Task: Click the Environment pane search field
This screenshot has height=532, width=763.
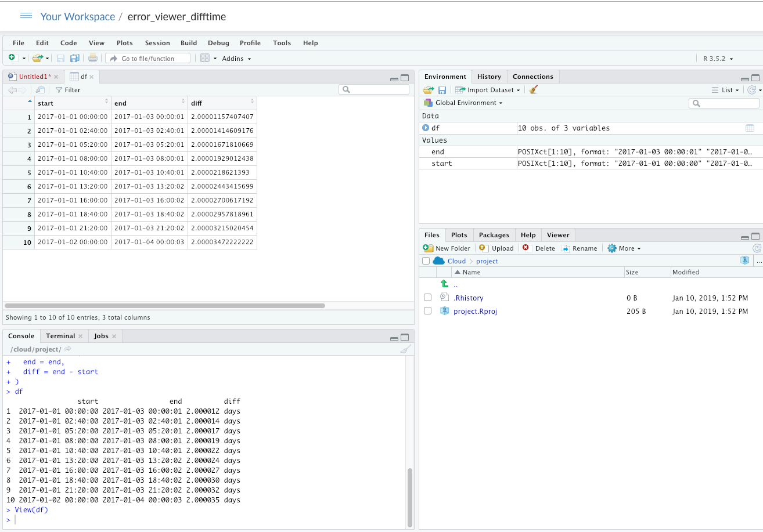Action: click(x=724, y=102)
